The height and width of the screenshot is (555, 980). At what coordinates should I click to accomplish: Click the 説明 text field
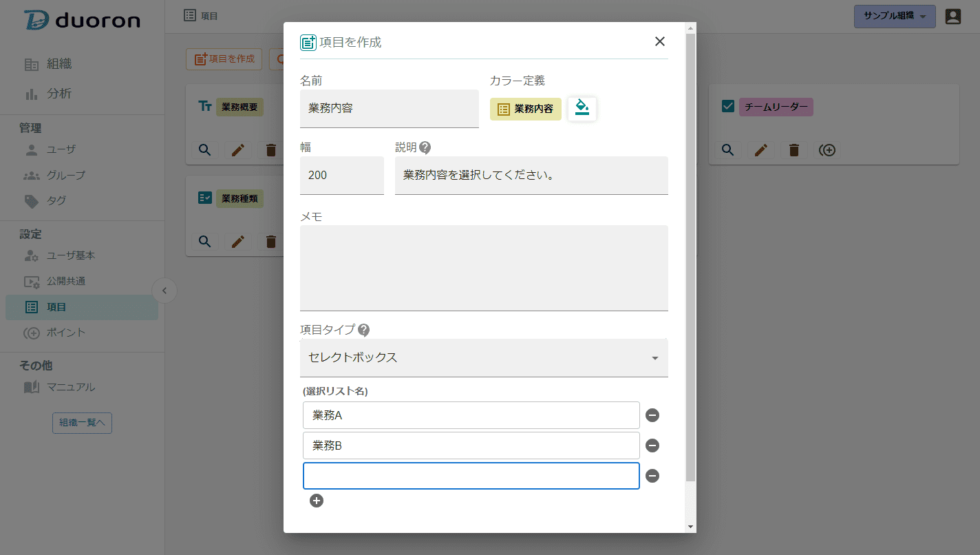(531, 176)
